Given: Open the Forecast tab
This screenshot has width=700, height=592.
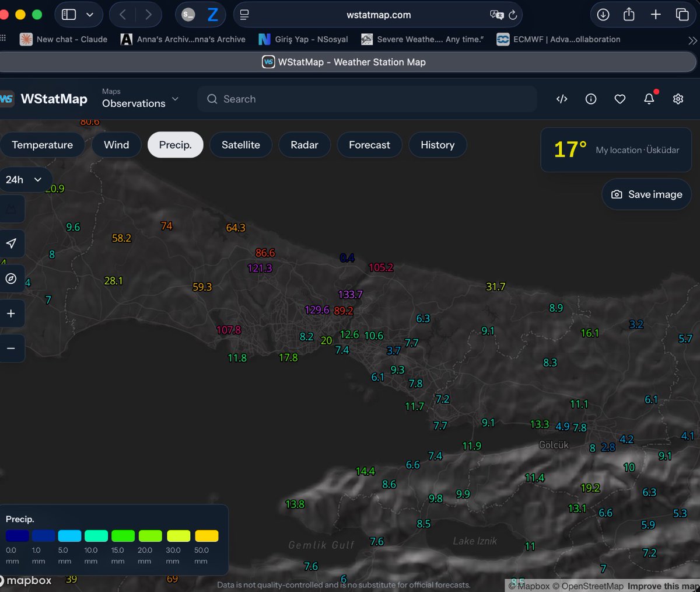Looking at the screenshot, I should [x=369, y=145].
